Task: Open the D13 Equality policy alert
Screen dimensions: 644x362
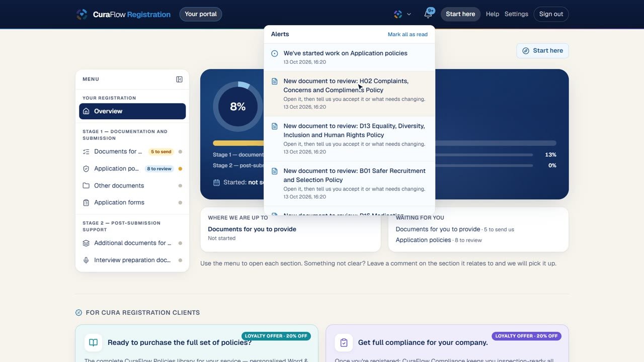Action: click(349, 139)
